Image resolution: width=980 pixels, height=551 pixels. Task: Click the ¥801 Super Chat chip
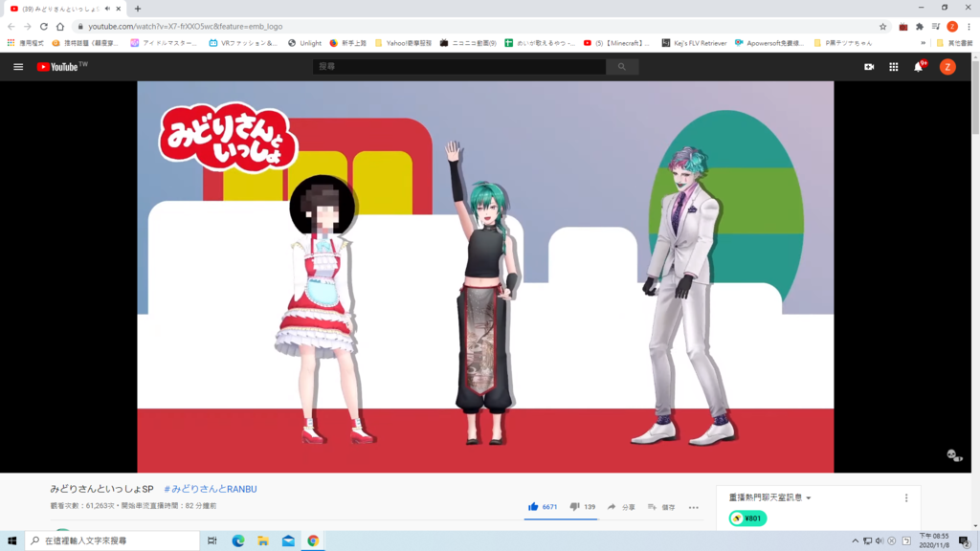tap(747, 518)
